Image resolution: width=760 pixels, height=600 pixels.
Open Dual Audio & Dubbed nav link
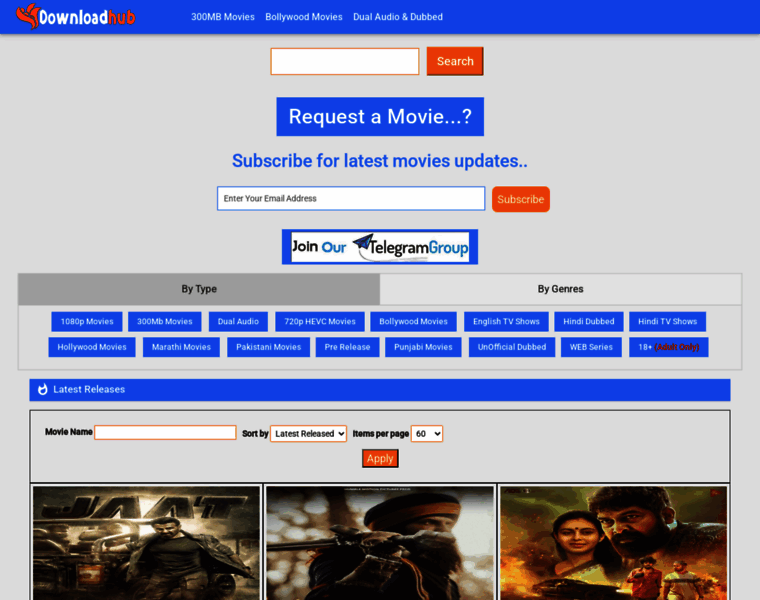point(398,17)
